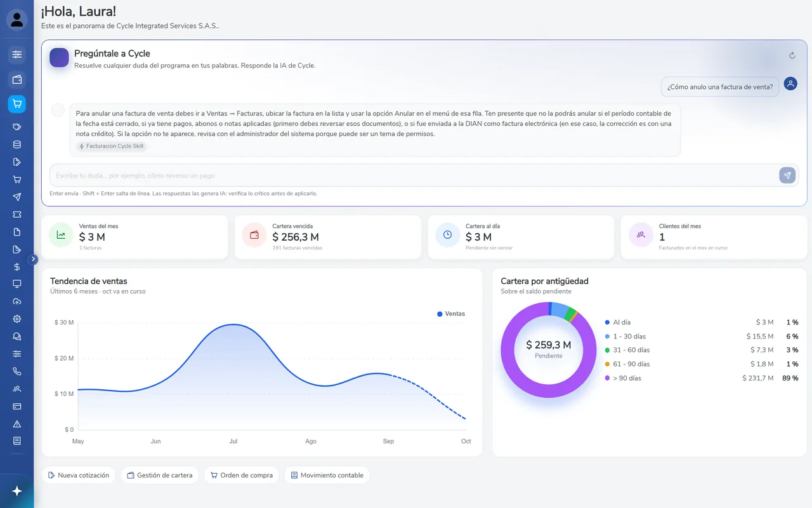812x508 pixels.
Task: Open the price tag sidebar icon
Action: click(x=17, y=127)
